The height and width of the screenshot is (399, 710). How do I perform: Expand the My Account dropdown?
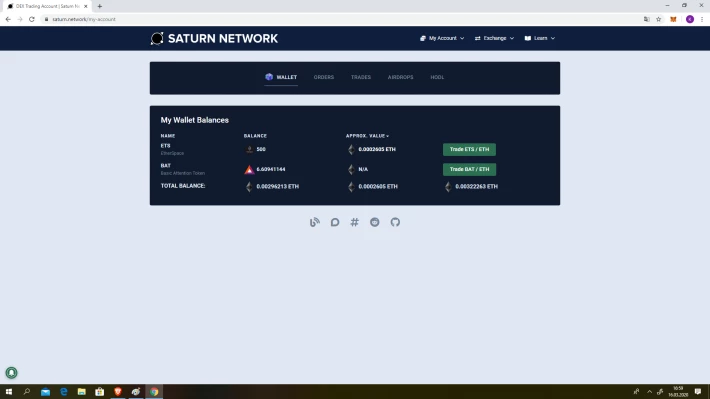tap(442, 38)
